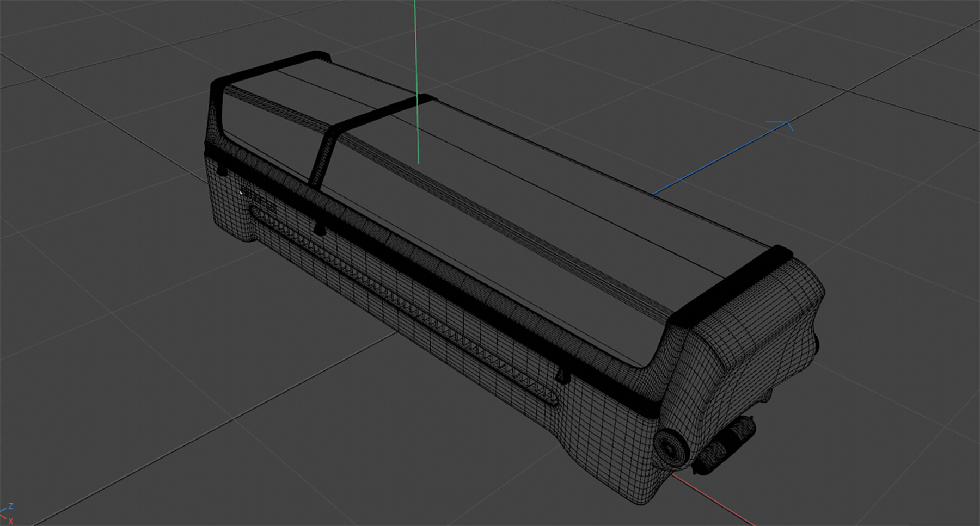The width and height of the screenshot is (980, 526).
Task: Click the red X label of the axis gizmo
Action: (x=10, y=521)
